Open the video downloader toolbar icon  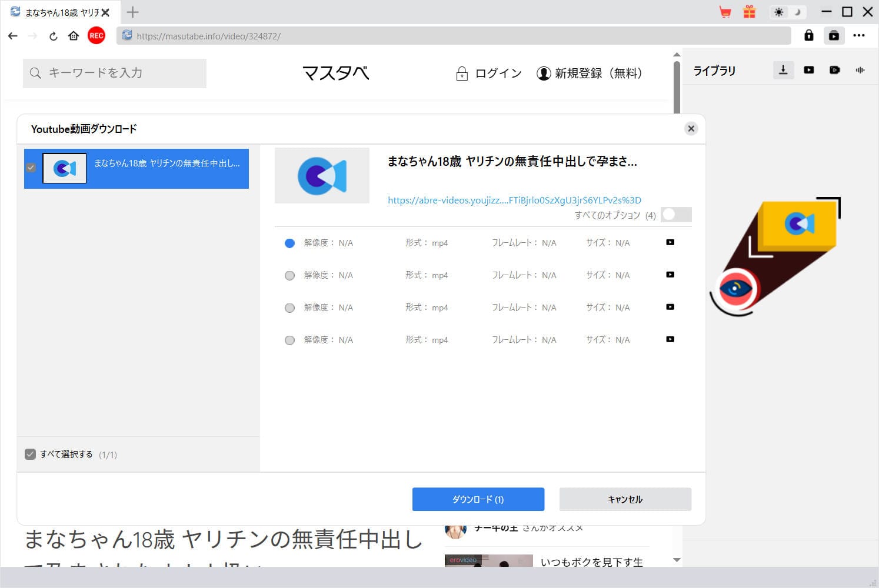(834, 35)
